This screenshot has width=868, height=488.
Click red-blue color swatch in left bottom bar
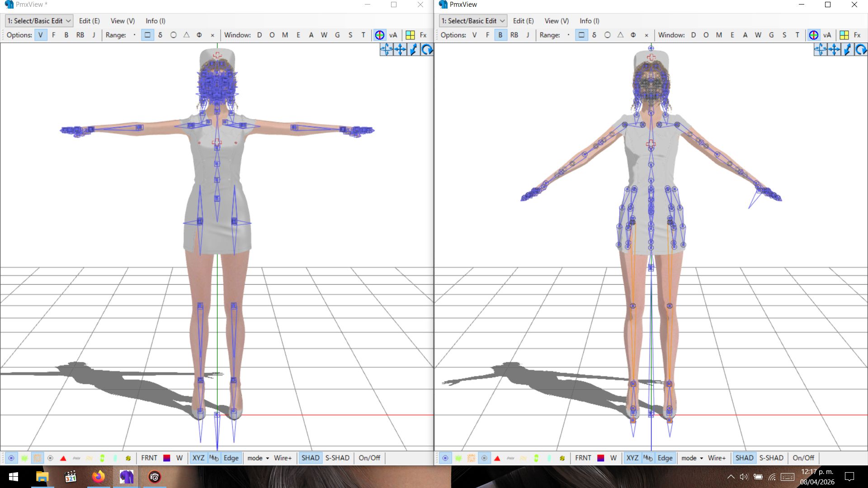(x=166, y=458)
